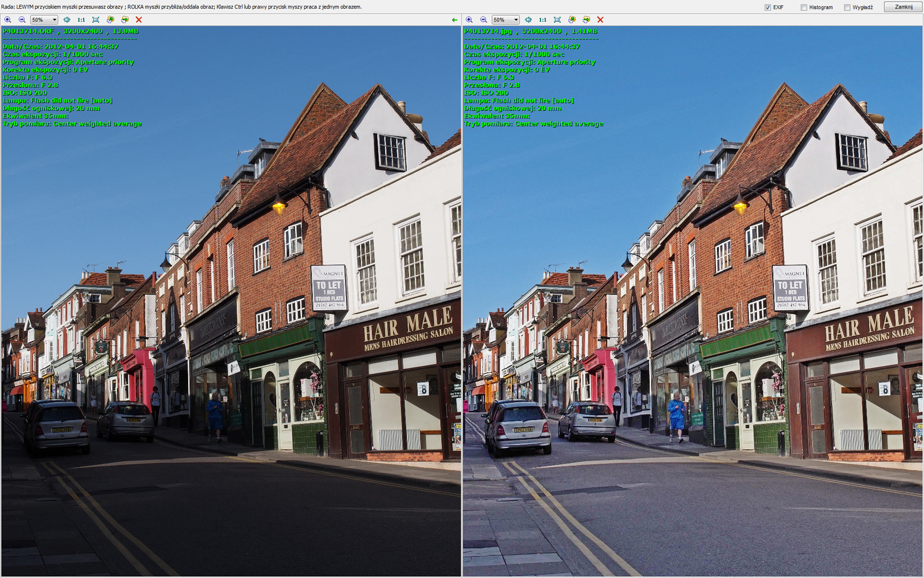This screenshot has height=578, width=924.
Task: Fit left image to panel window
Action: click(x=96, y=20)
